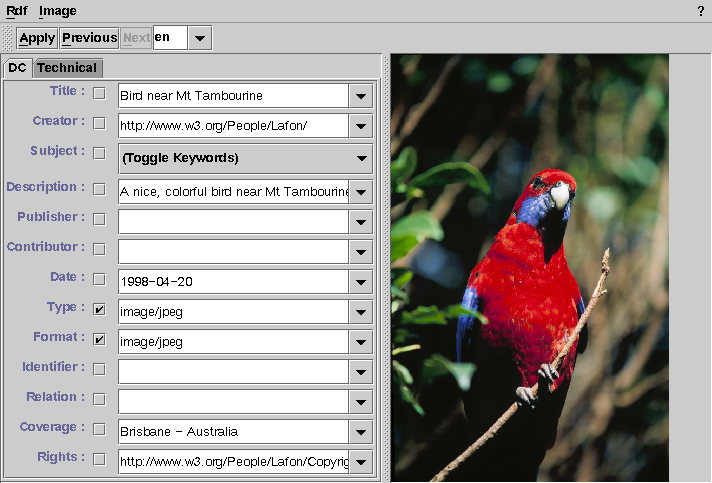Click the help question mark icon
Screen dimensions: 712x483
pyautogui.click(x=700, y=11)
